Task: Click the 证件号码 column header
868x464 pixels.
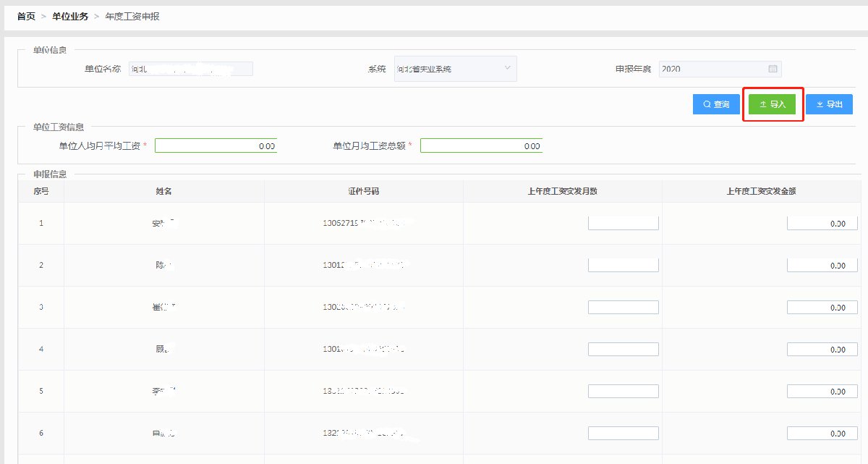Action: click(363, 191)
